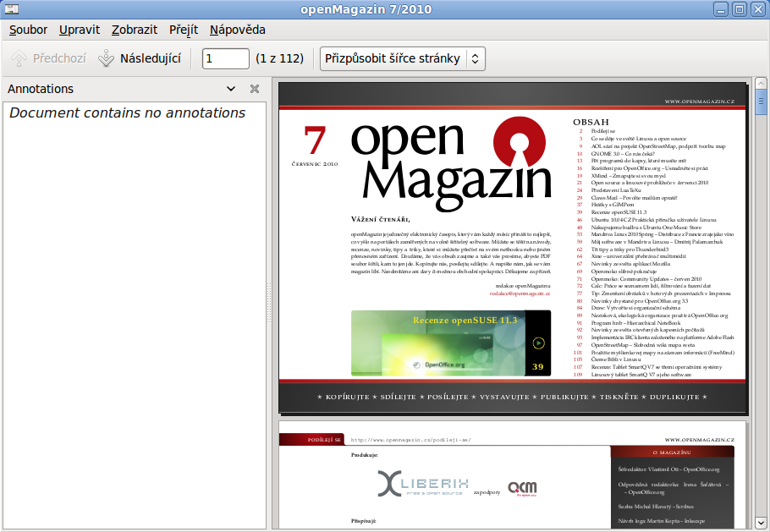Click contents entry 'Novinky ze světa aplikací Mozilla'
Viewport: 770px width, 532px height.
630,264
